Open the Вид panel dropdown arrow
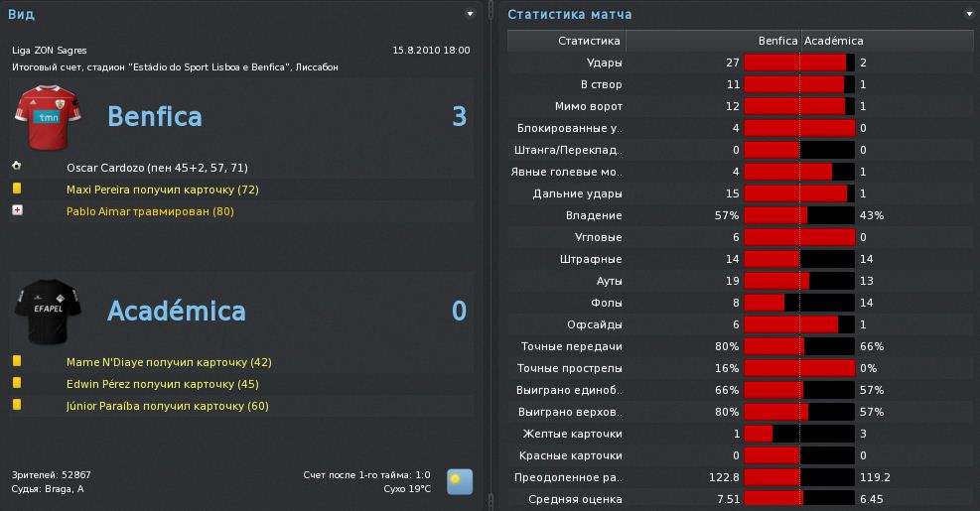This screenshot has height=511, width=980. click(470, 14)
